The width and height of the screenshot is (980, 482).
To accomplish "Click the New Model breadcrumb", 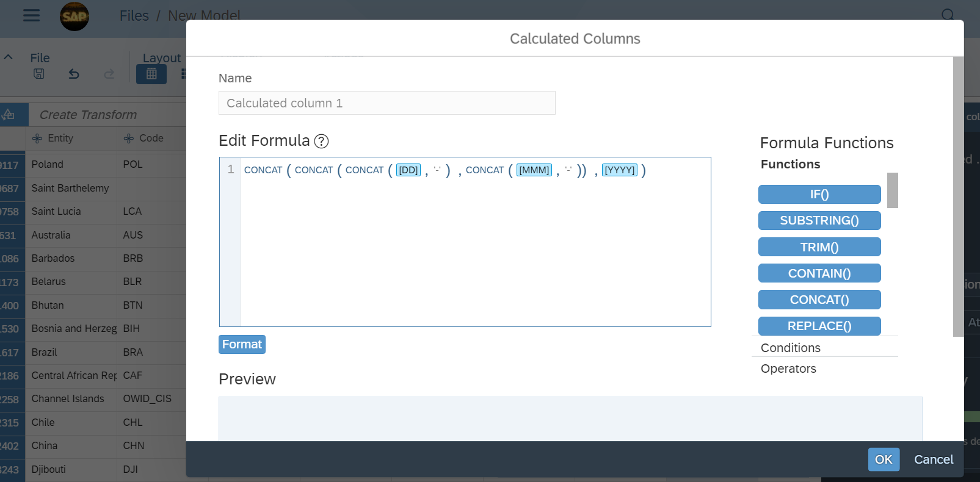I will [204, 16].
